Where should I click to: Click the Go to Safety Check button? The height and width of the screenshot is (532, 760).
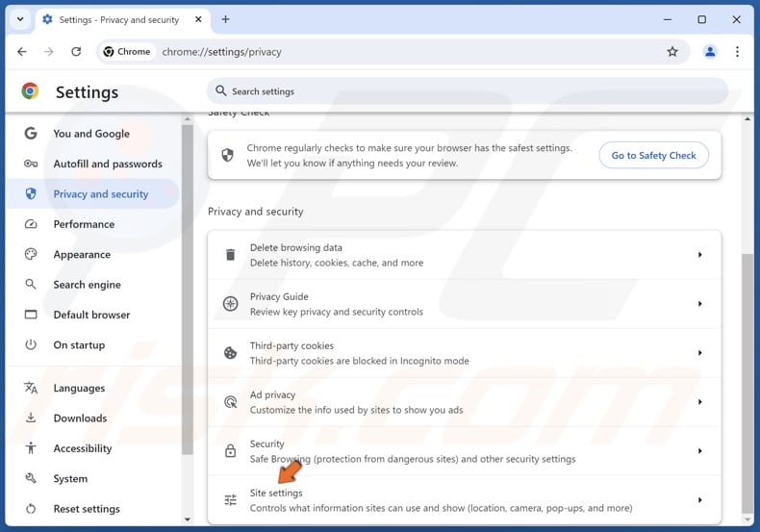click(653, 156)
